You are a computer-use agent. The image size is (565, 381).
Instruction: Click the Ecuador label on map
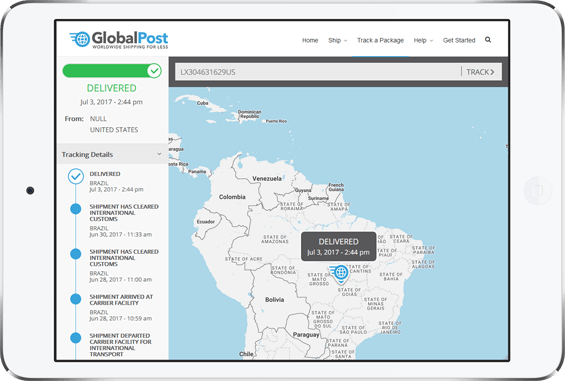[x=205, y=222]
